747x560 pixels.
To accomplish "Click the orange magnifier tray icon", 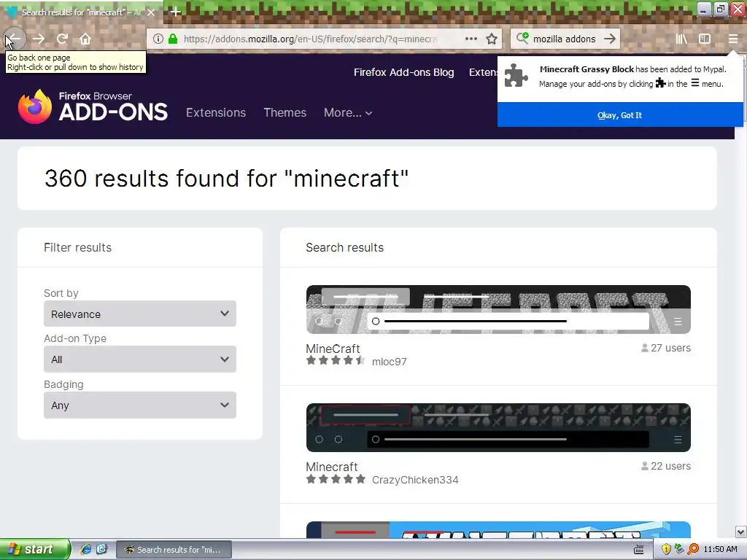I will (x=693, y=550).
